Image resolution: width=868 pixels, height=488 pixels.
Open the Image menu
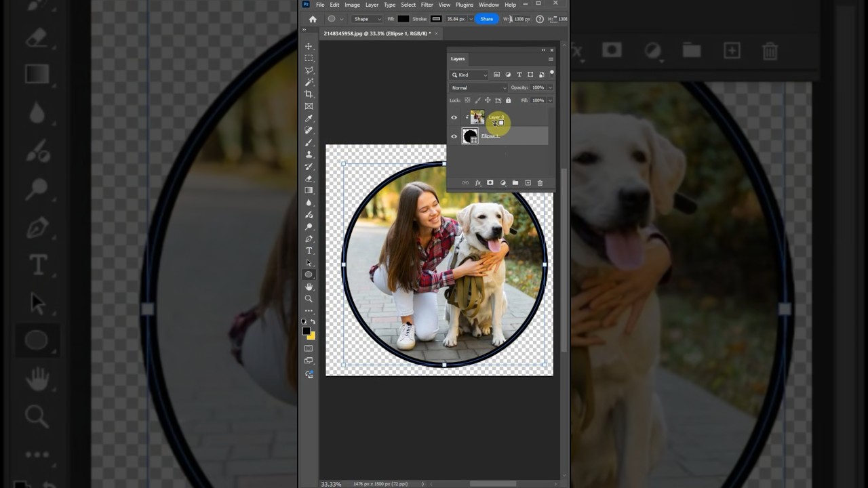(x=352, y=5)
